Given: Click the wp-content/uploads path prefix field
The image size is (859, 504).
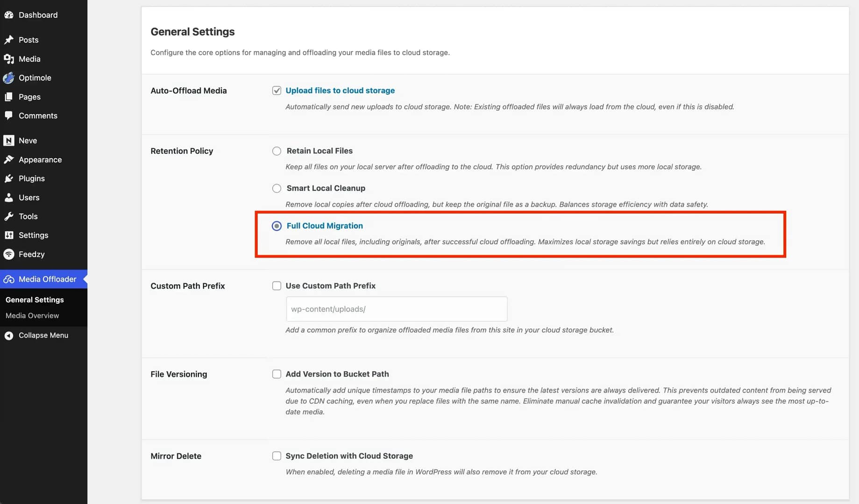Looking at the screenshot, I should coord(396,309).
